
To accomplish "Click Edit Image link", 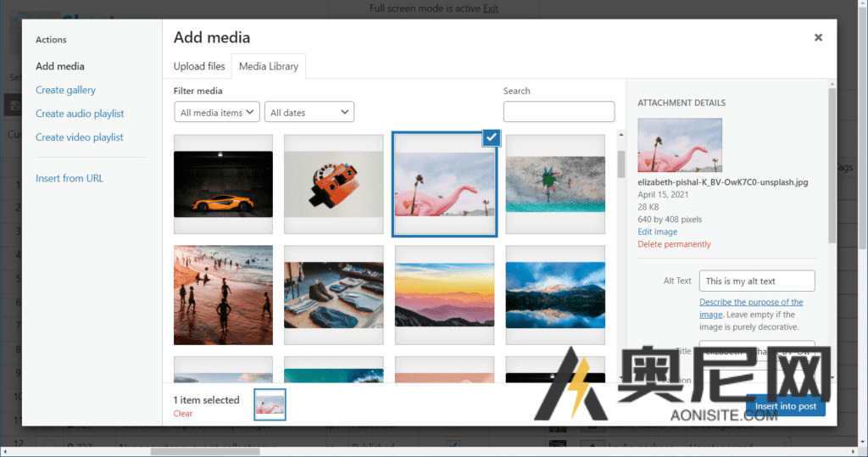I will click(657, 231).
